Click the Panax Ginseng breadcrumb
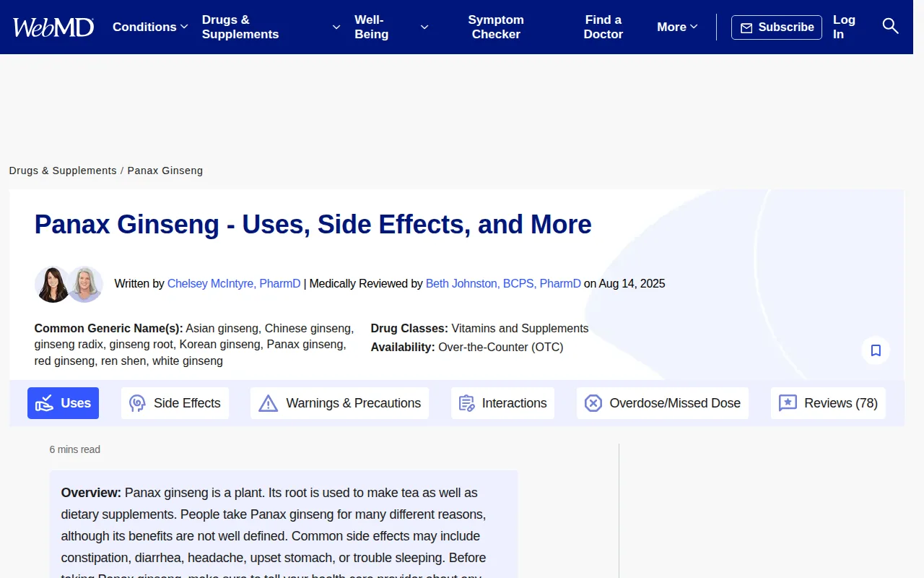This screenshot has height=578, width=924. click(165, 171)
